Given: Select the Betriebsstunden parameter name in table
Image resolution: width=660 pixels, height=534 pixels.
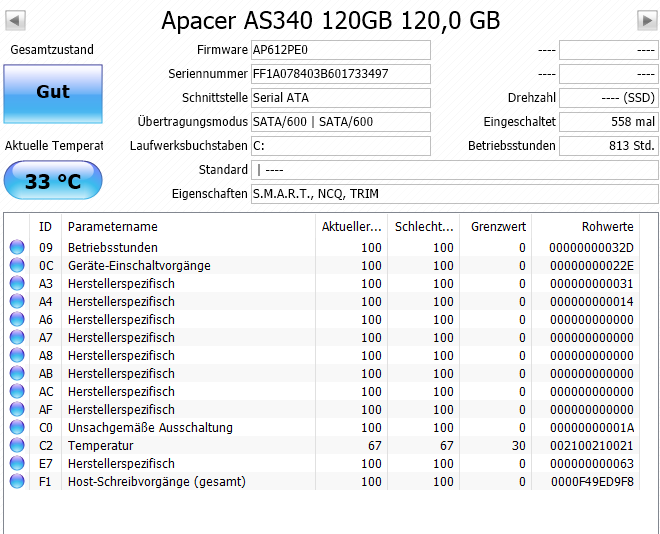Looking at the screenshot, I should (x=113, y=247).
